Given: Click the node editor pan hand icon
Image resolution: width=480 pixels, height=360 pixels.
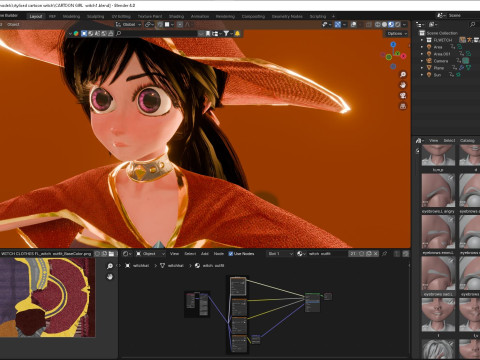Looking at the screenshot, I should click(x=110, y=276).
